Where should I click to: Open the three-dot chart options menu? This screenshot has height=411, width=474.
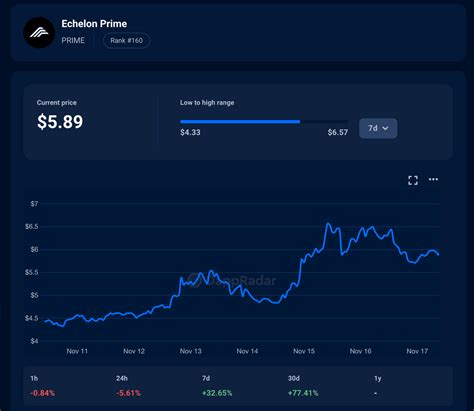[x=433, y=179]
